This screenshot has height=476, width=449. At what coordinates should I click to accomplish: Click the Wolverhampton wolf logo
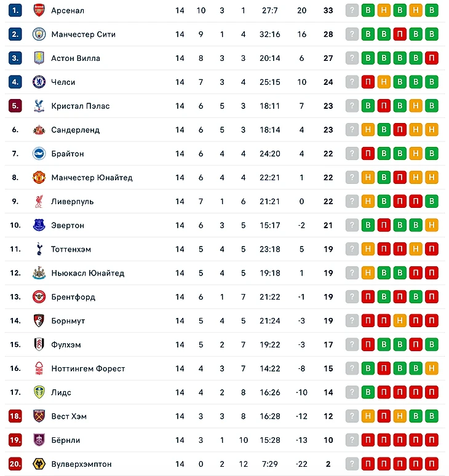pos(39,464)
